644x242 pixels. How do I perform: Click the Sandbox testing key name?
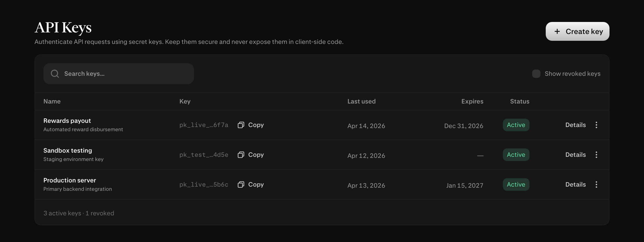pyautogui.click(x=68, y=151)
